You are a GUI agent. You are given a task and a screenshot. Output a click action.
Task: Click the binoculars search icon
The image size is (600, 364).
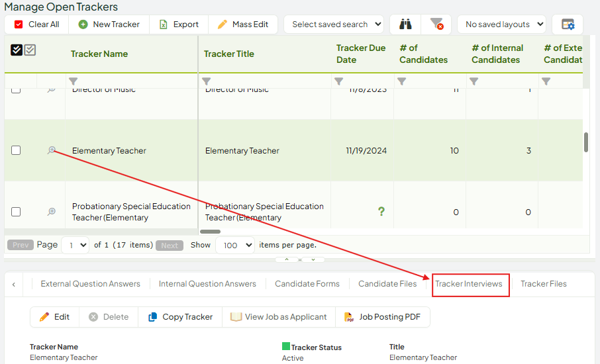coord(405,24)
